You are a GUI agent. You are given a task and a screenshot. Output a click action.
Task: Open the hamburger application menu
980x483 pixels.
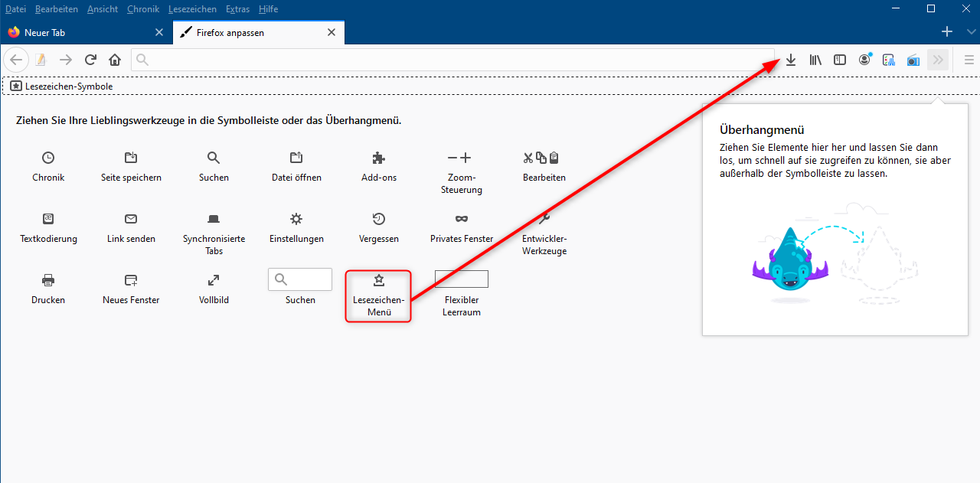969,60
